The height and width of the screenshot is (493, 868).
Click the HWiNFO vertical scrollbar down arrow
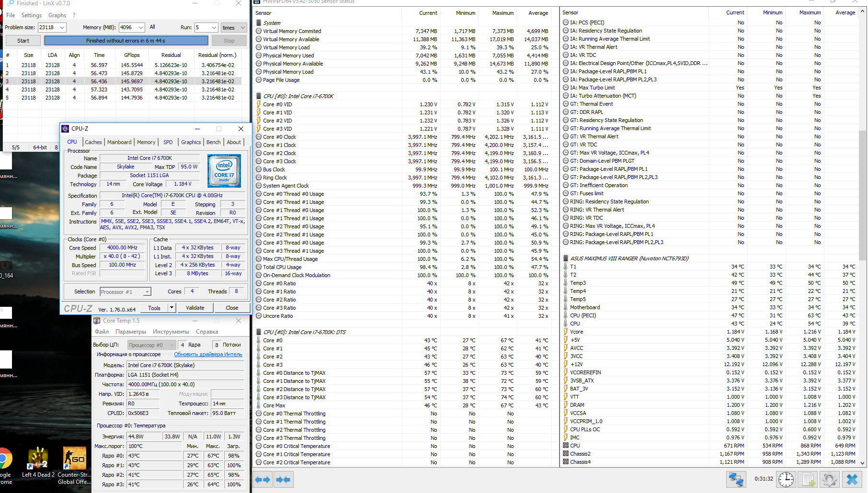[x=863, y=463]
